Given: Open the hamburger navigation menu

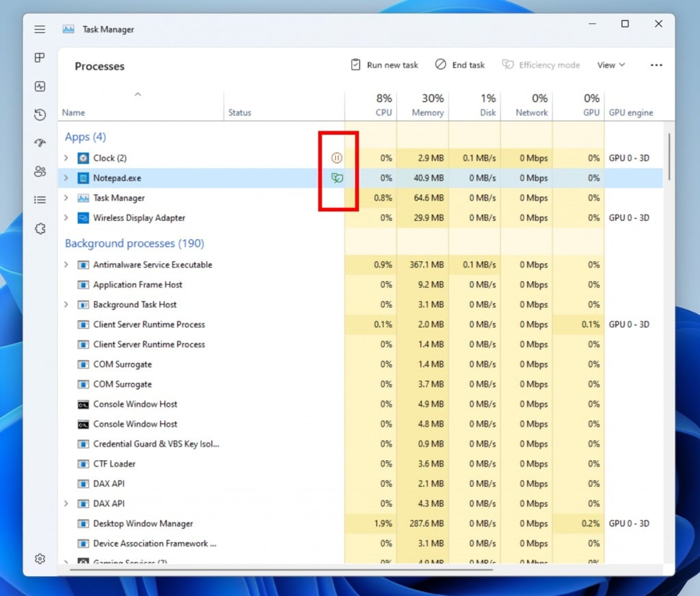Looking at the screenshot, I should tap(40, 29).
